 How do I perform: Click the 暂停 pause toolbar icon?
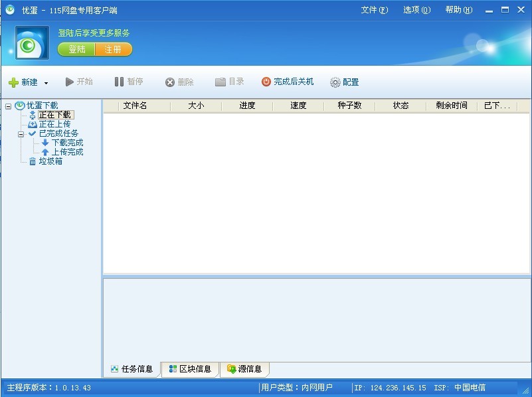119,82
